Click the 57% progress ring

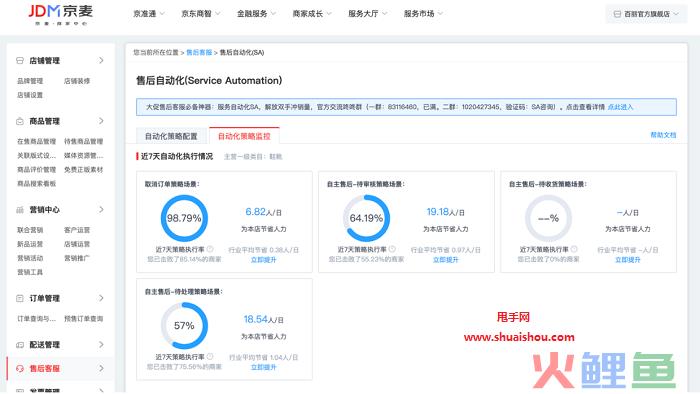pyautogui.click(x=184, y=326)
